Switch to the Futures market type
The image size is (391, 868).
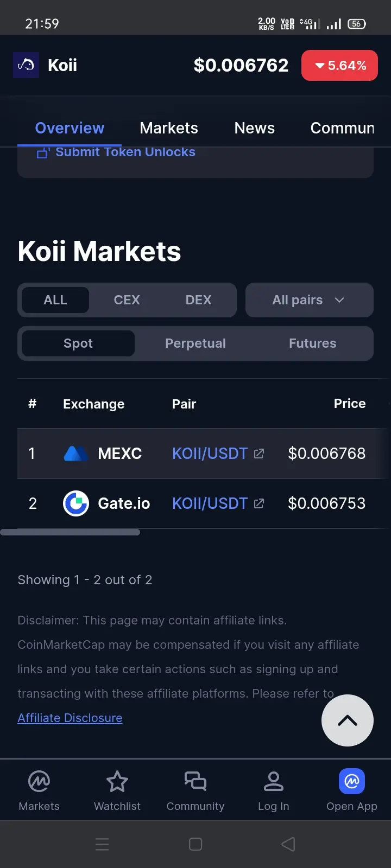pyautogui.click(x=312, y=343)
